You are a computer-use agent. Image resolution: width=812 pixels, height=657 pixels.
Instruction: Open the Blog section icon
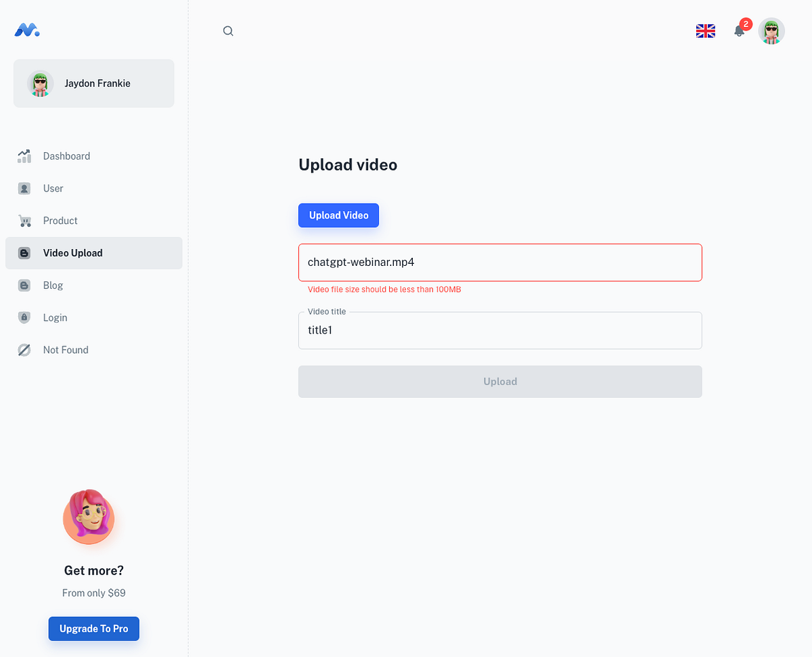click(x=24, y=285)
